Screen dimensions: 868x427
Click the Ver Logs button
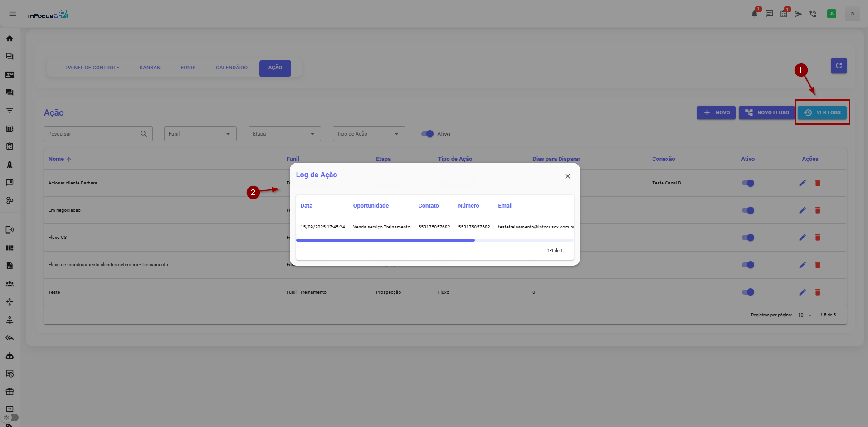coord(822,112)
